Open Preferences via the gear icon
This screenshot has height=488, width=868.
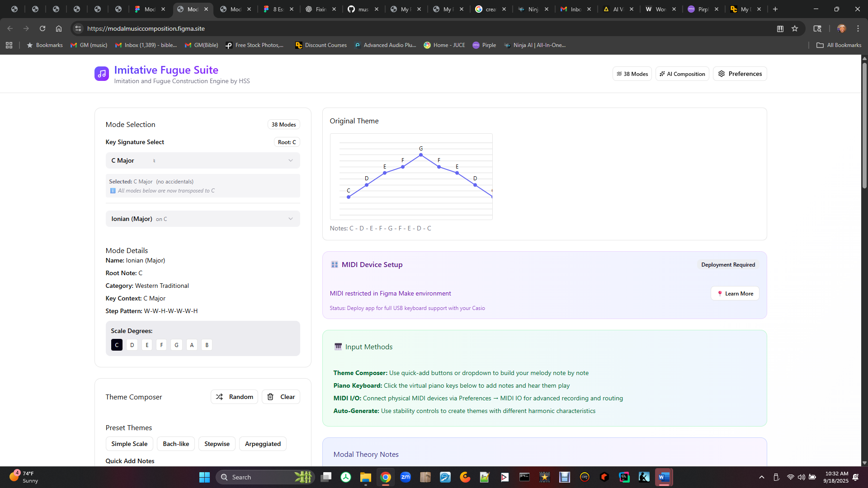[x=722, y=74]
